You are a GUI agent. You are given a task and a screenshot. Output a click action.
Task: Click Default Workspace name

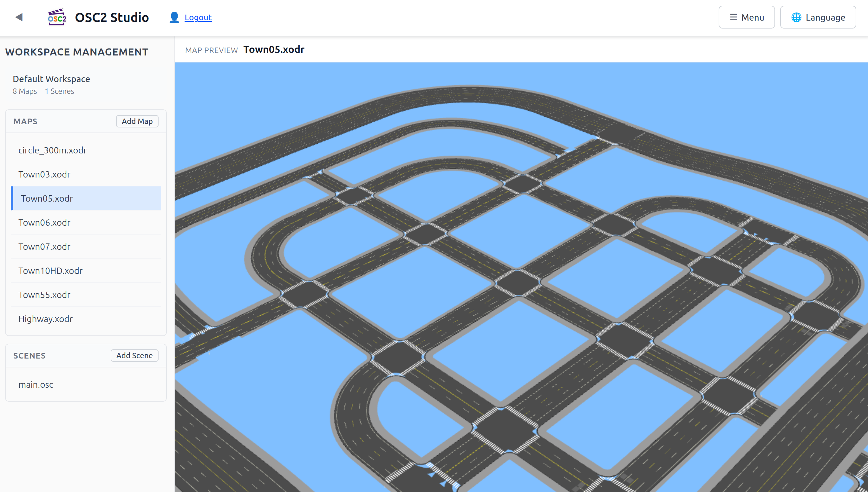coord(51,79)
